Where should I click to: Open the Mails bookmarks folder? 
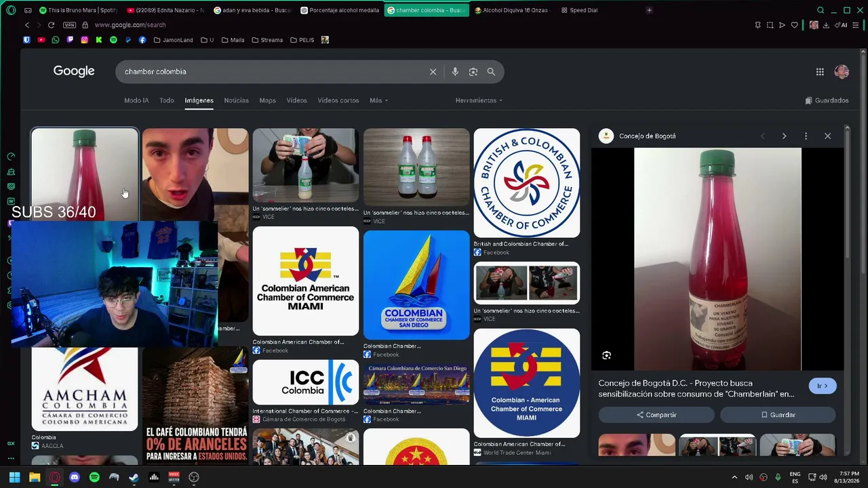tap(232, 40)
